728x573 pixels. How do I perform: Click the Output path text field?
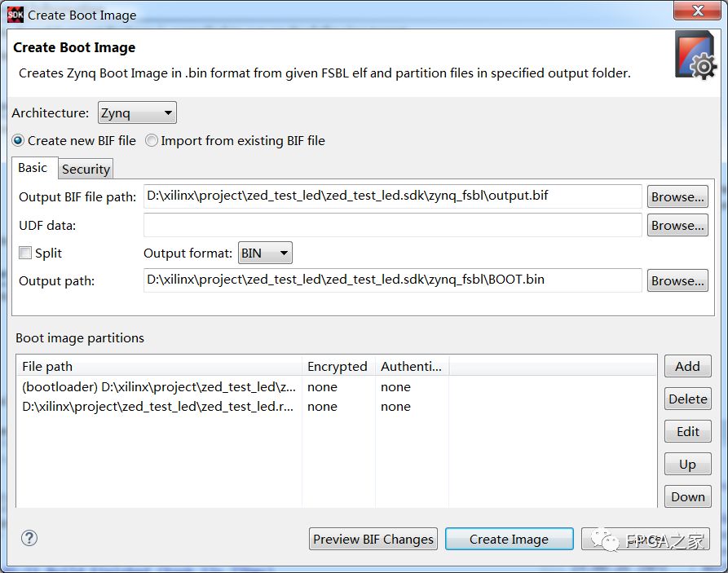tap(393, 280)
